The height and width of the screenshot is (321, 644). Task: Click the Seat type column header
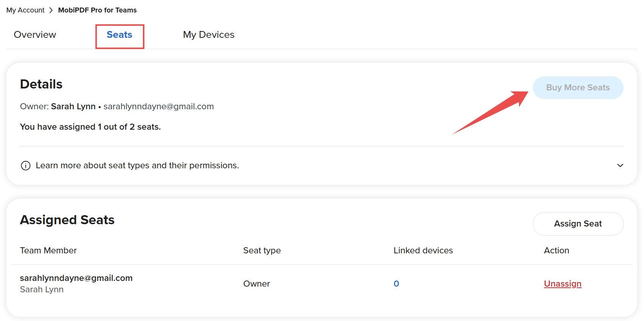pos(262,250)
